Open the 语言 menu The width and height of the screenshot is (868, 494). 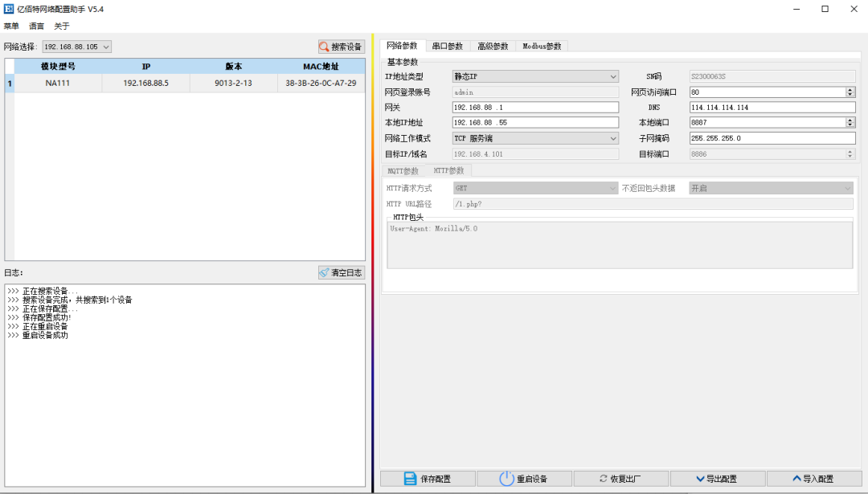click(x=36, y=26)
